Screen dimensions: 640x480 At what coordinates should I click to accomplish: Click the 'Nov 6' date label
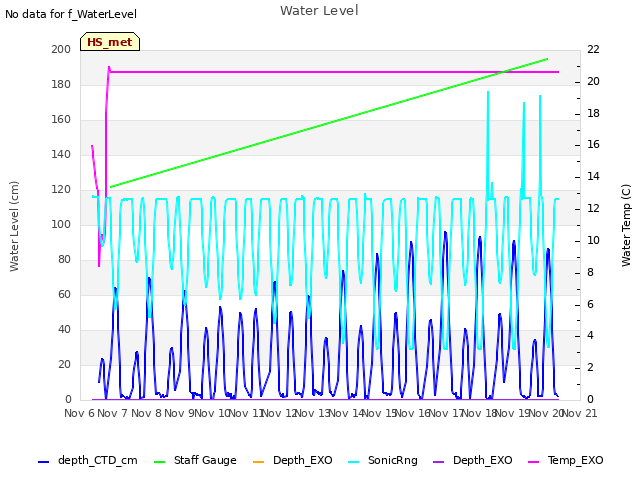tap(79, 413)
